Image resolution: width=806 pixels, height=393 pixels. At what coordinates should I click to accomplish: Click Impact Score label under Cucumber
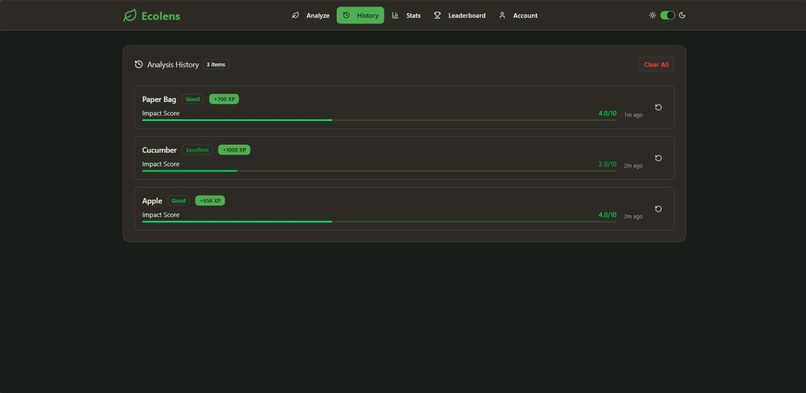pos(161,164)
